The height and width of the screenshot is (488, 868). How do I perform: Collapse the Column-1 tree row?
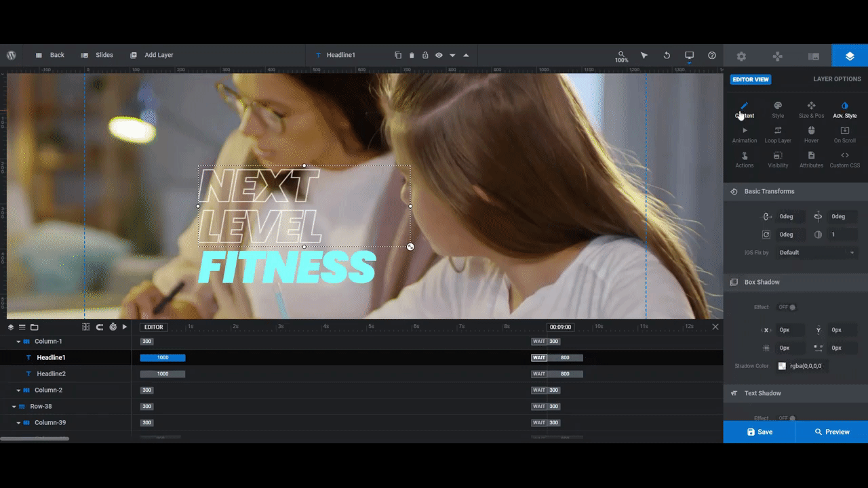pos(18,342)
